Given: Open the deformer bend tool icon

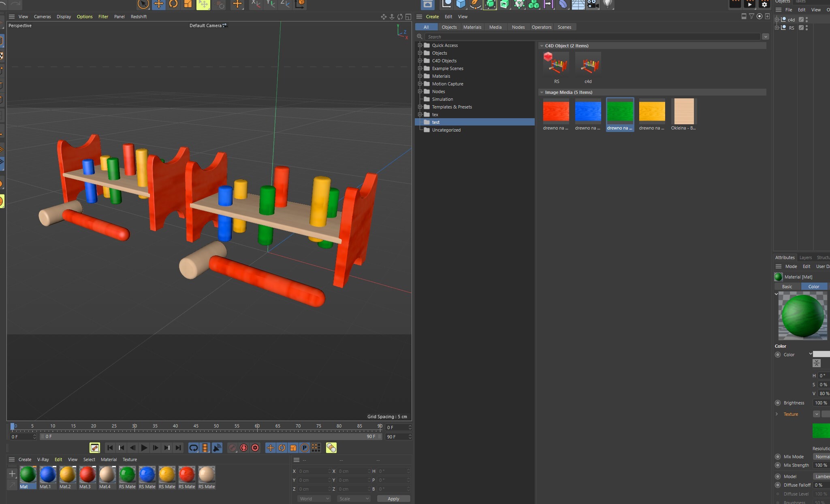Looking at the screenshot, I should click(563, 4).
